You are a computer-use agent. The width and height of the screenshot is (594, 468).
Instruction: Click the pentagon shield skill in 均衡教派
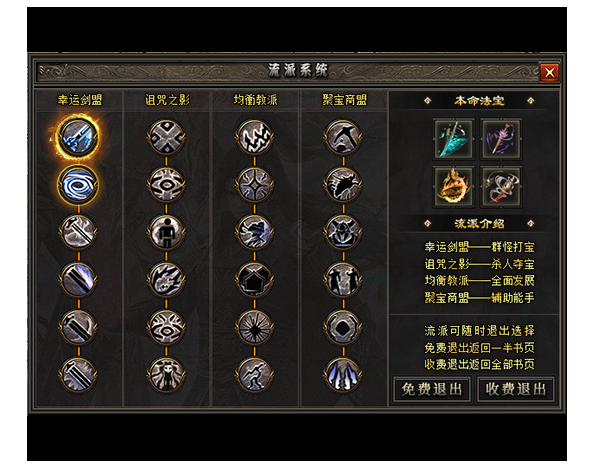coord(255,280)
